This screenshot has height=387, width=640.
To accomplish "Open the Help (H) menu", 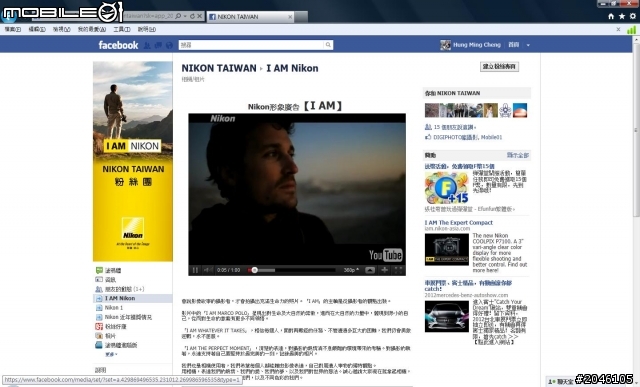I will coord(147,29).
